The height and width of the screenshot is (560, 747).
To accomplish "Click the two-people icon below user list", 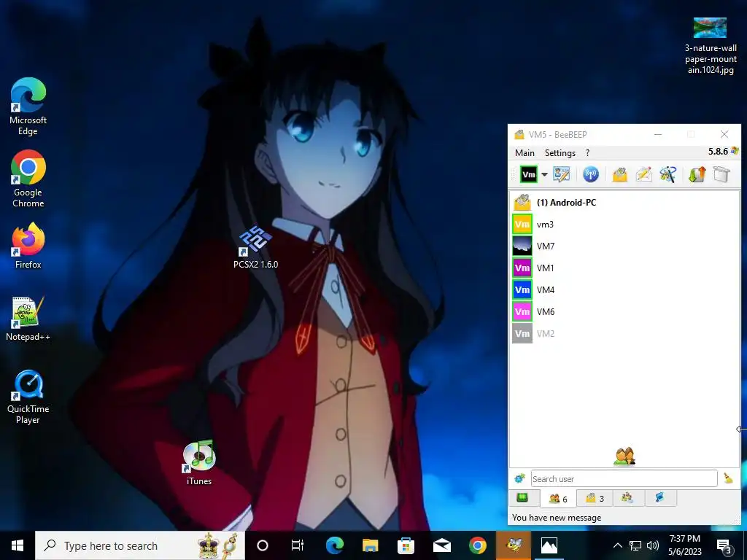I will (x=624, y=456).
